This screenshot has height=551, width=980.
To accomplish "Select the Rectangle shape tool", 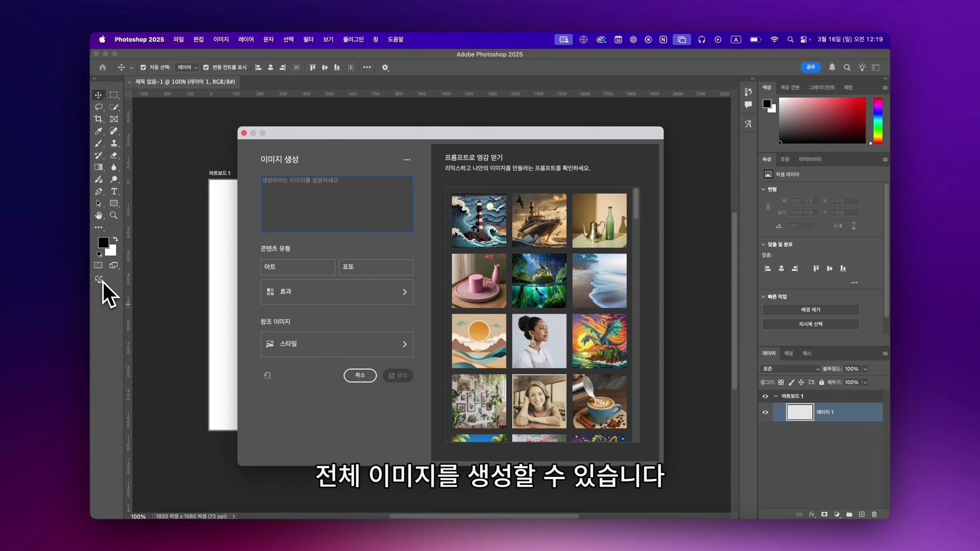I will point(114,204).
